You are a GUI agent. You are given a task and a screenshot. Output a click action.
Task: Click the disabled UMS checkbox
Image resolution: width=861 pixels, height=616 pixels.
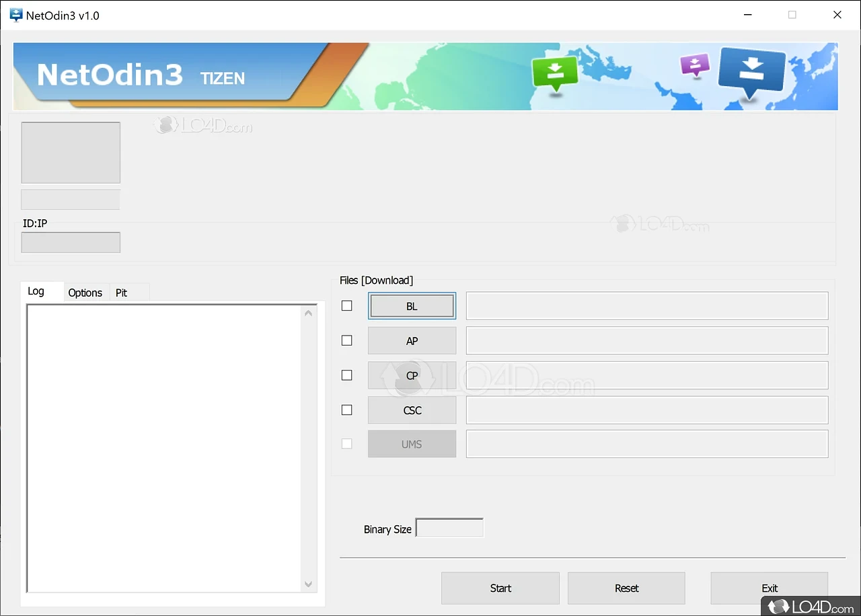[x=347, y=444]
